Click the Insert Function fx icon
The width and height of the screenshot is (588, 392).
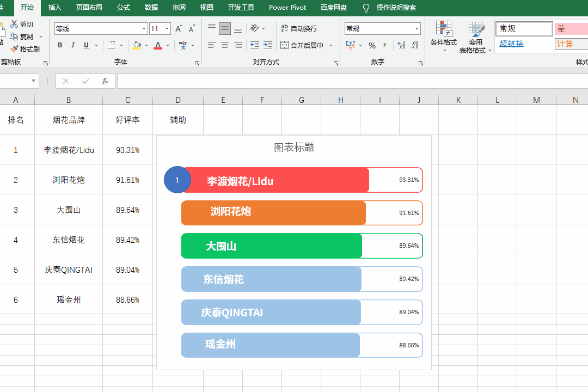105,81
